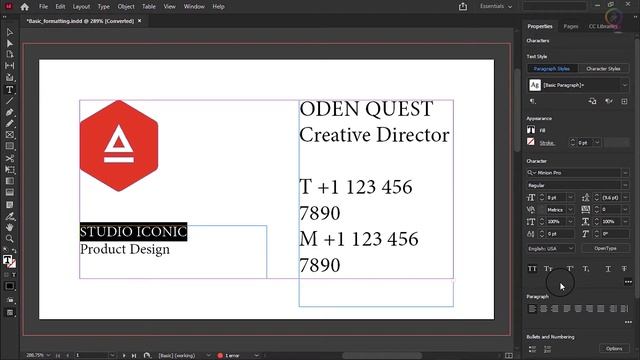Select the Zoom tool

pos(10,238)
